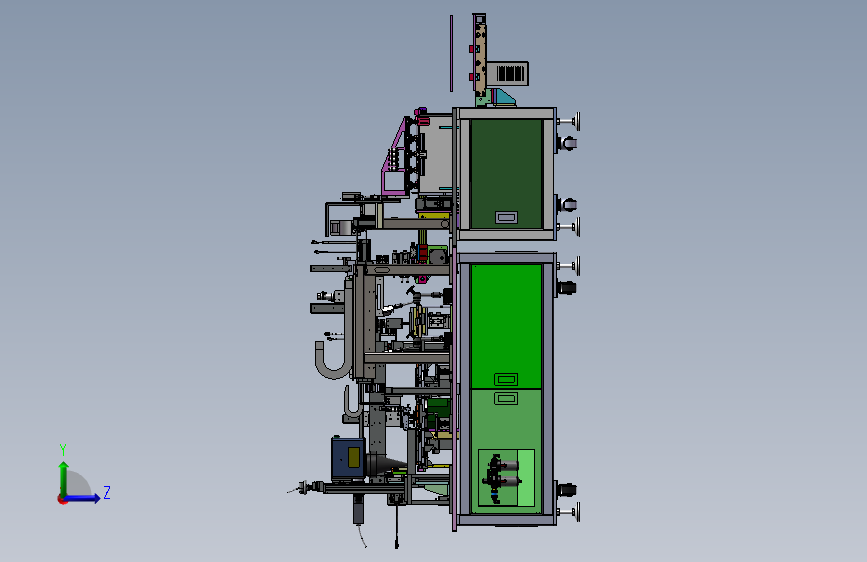The image size is (867, 562).
Task: Click the red X axis dot on triad
Action: point(62,499)
